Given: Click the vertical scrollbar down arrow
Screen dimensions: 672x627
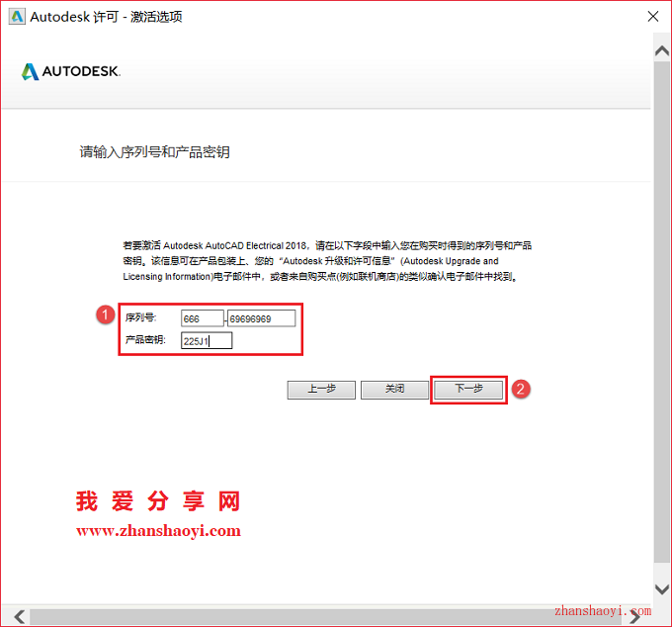Looking at the screenshot, I should pyautogui.click(x=662, y=589).
